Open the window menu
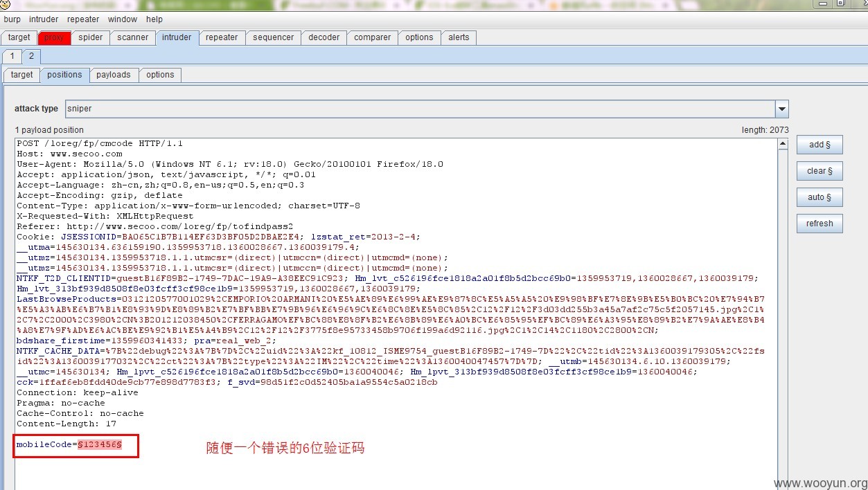The height and width of the screenshot is (490, 868). pyautogui.click(x=122, y=19)
